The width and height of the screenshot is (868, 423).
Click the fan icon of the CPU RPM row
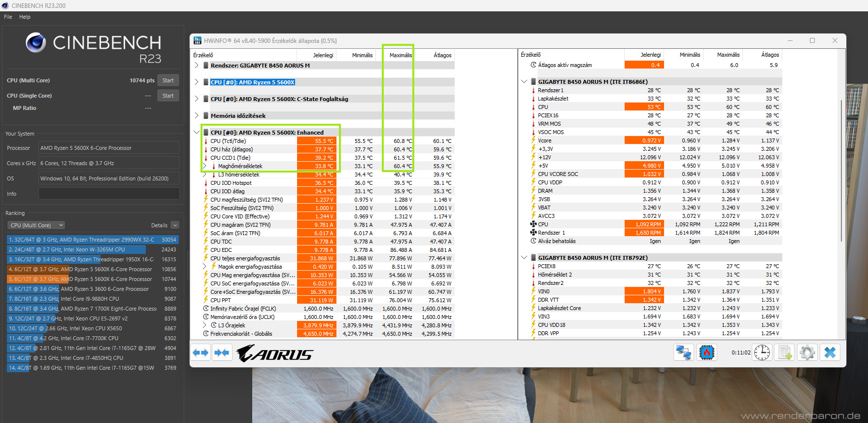(533, 224)
